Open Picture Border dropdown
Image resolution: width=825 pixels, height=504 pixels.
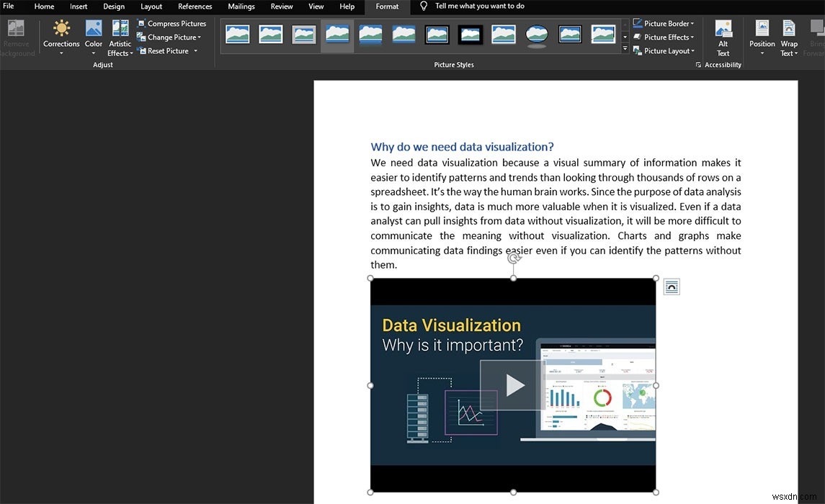click(x=663, y=24)
